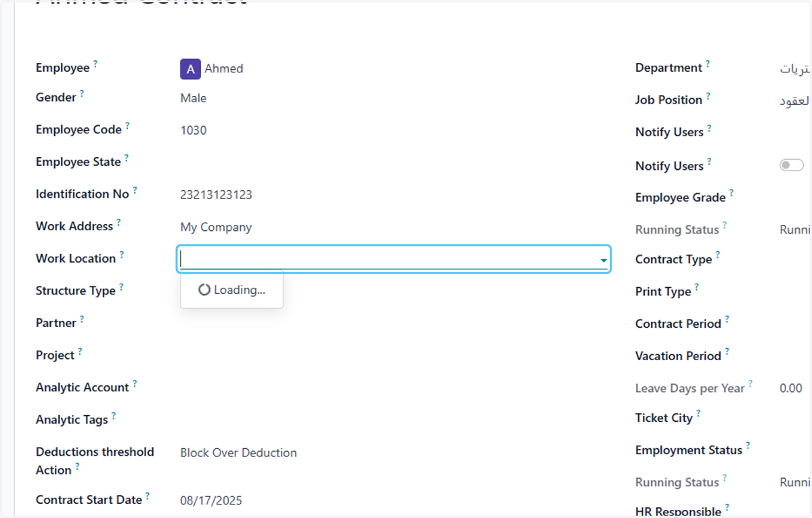Click the Loading... dropdown entry
Screen dimensions: 812x518
[x=231, y=290]
